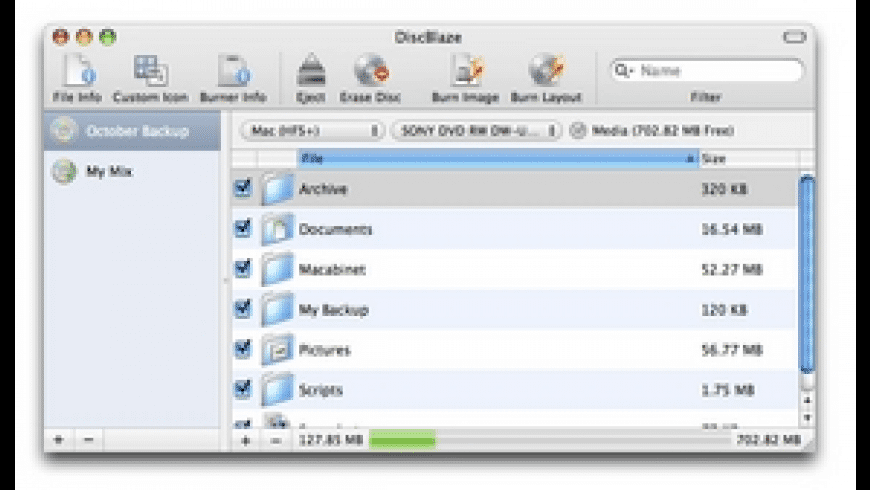The width and height of the screenshot is (870, 490).
Task: Click the Scripts folder icon
Action: tap(277, 390)
